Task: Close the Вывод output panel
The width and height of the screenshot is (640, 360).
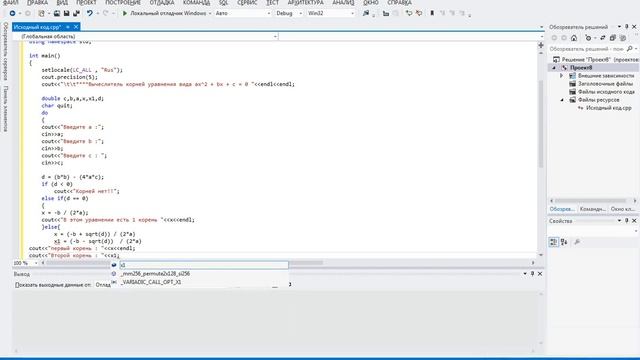Action: tap(540, 274)
